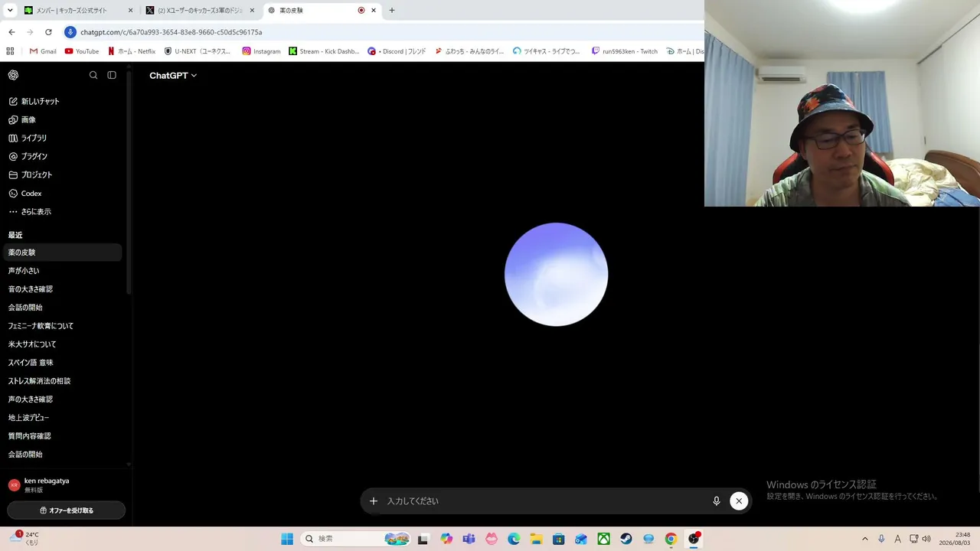The height and width of the screenshot is (551, 980).
Task: Open the 声の大きさ確認 chat
Action: click(63, 399)
